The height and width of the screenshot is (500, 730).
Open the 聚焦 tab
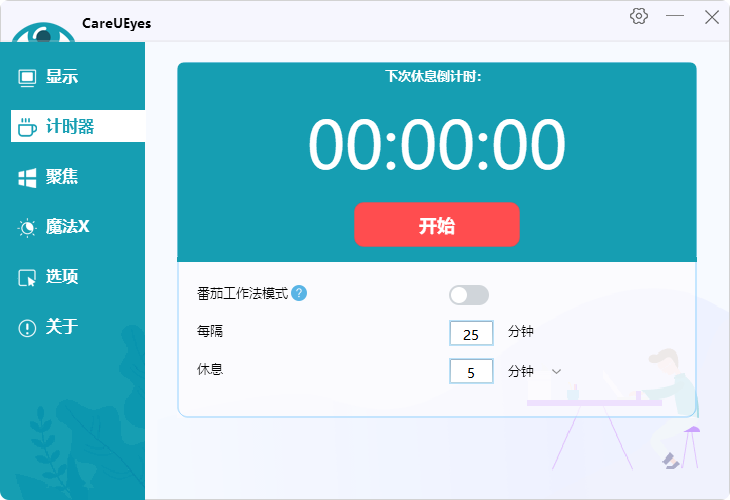pos(78,177)
